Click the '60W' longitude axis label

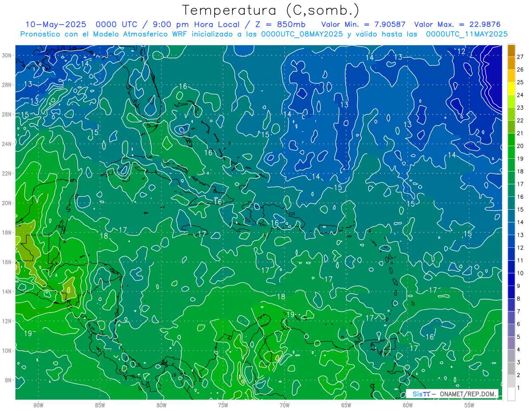tap(408, 405)
